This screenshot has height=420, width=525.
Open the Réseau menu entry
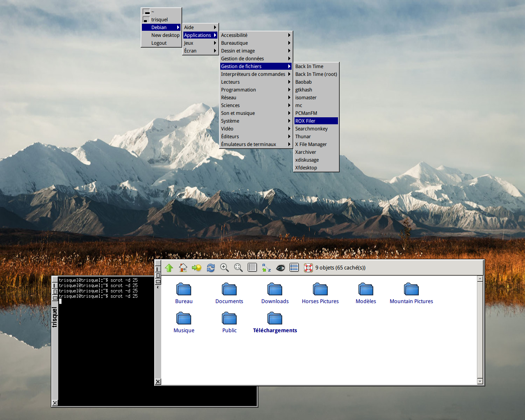256,98
